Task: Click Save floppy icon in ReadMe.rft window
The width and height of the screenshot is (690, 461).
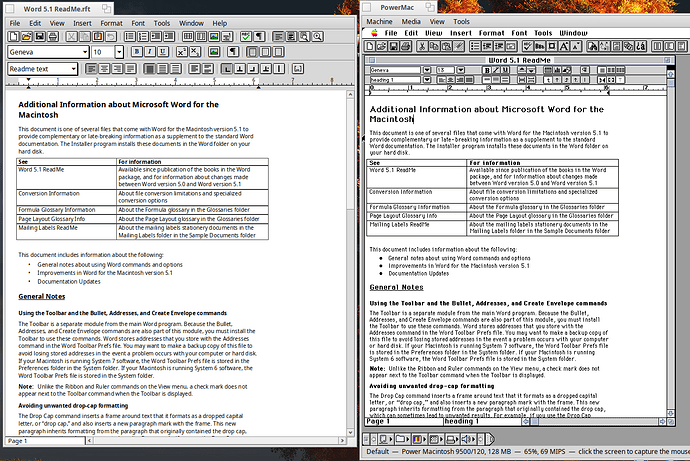Action: (x=40, y=37)
